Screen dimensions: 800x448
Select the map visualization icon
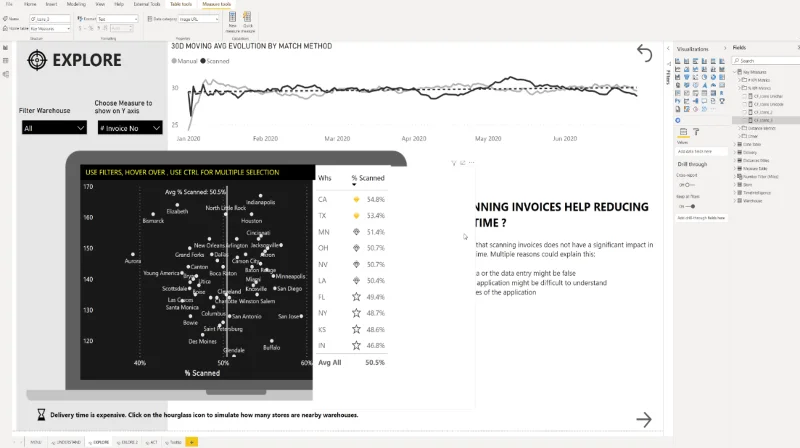[678, 85]
